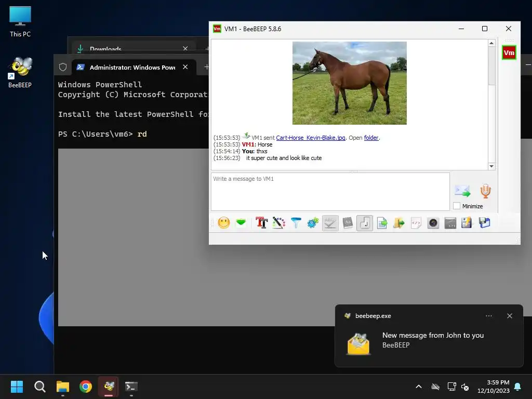Screen dimensions: 532x399
Task: Switch to Administrator Windows PowerShell tab
Action: 132,67
